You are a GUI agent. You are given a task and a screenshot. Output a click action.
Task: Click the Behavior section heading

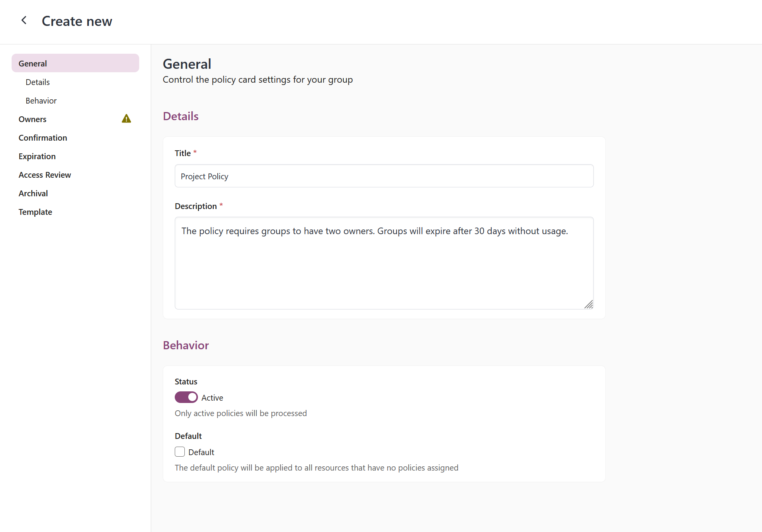coord(186,345)
